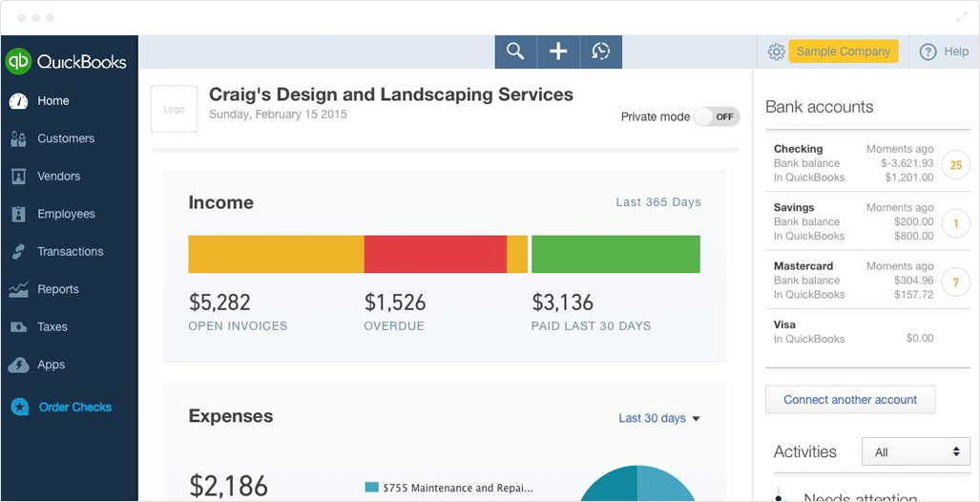The image size is (980, 502).
Task: Open Taxes menu item
Action: click(x=52, y=327)
